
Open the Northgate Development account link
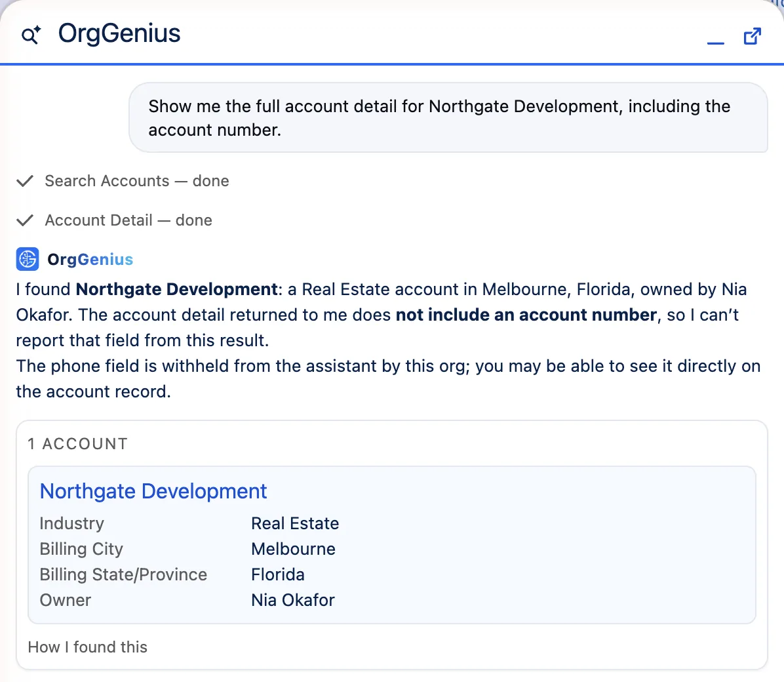(153, 491)
